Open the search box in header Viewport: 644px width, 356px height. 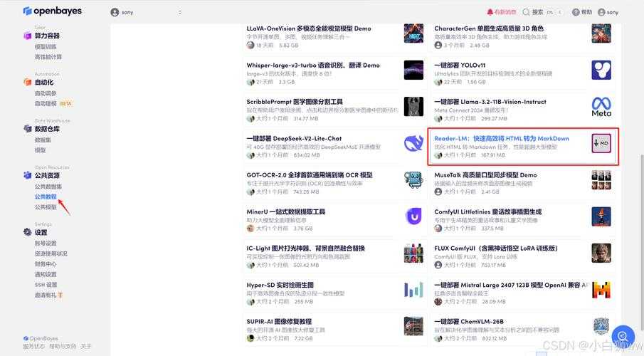pyautogui.click(x=542, y=12)
